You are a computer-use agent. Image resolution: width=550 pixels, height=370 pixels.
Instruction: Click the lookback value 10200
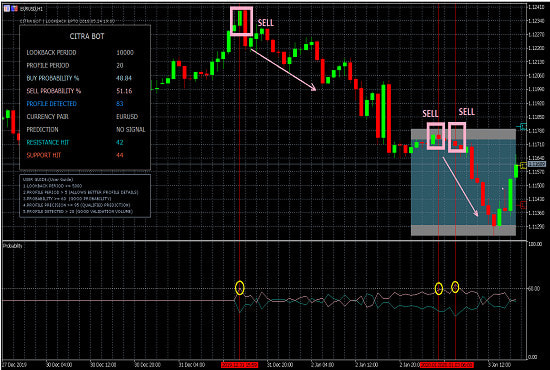[x=125, y=53]
